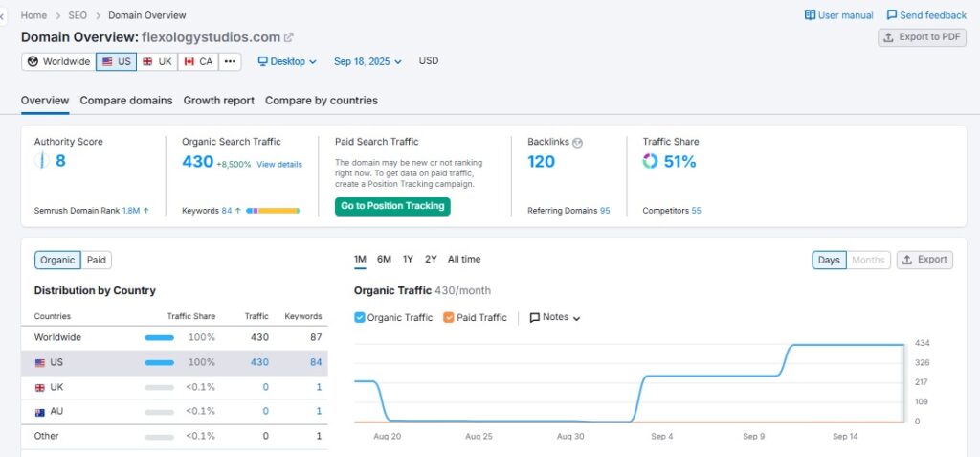Click the Semrush Domain Rank up arrow
980x457 pixels.
(x=146, y=211)
